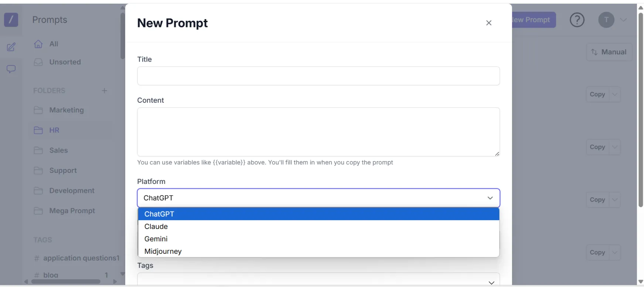644x287 pixels.
Task: Select Claude from the Platform list
Action: tap(156, 226)
